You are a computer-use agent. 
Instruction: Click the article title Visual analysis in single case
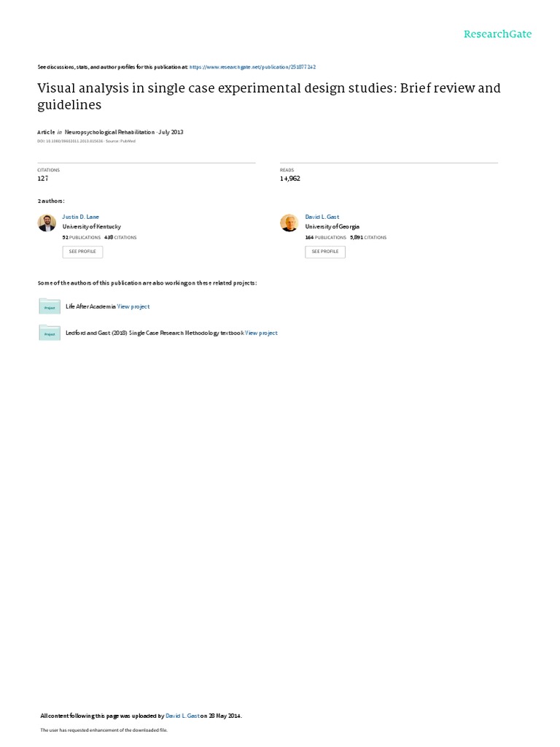pyautogui.click(x=269, y=96)
